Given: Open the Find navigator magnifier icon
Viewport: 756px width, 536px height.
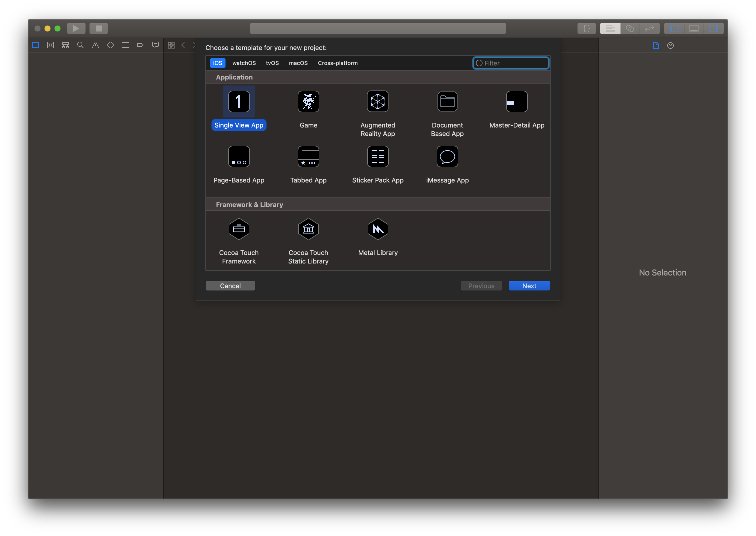Looking at the screenshot, I should [x=80, y=45].
